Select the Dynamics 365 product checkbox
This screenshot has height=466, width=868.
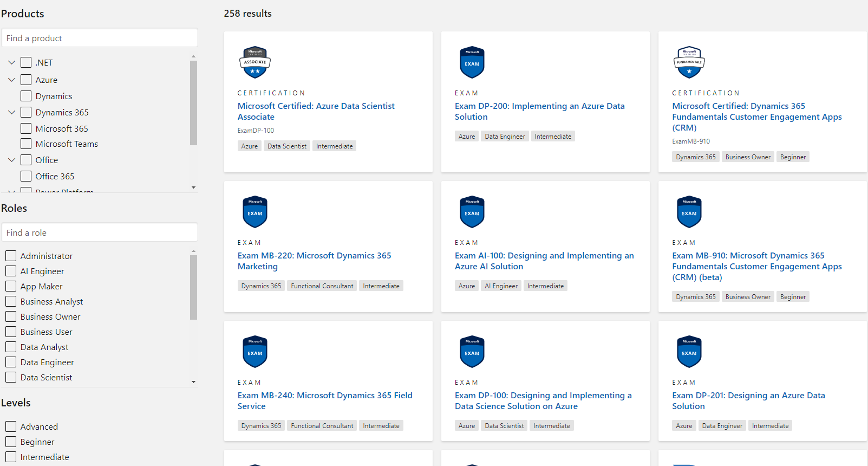(x=26, y=112)
